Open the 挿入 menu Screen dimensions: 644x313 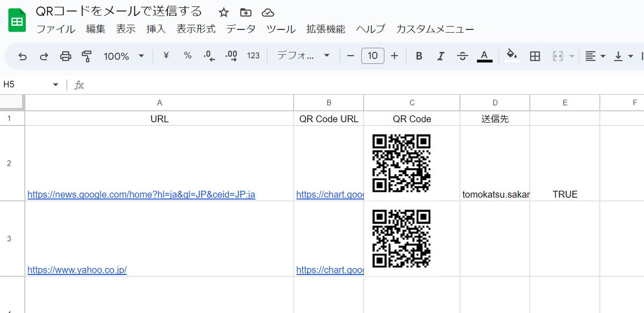tap(156, 29)
